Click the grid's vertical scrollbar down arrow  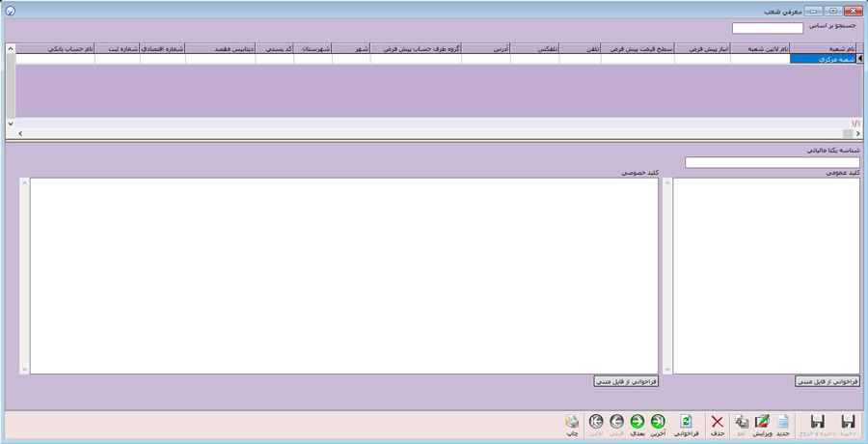11,124
